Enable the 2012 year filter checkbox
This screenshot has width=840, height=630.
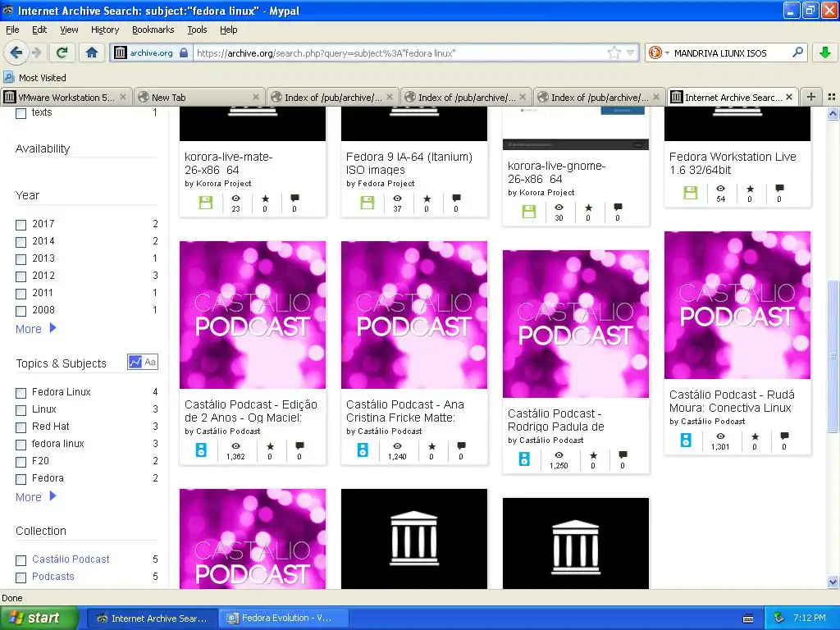(21, 276)
